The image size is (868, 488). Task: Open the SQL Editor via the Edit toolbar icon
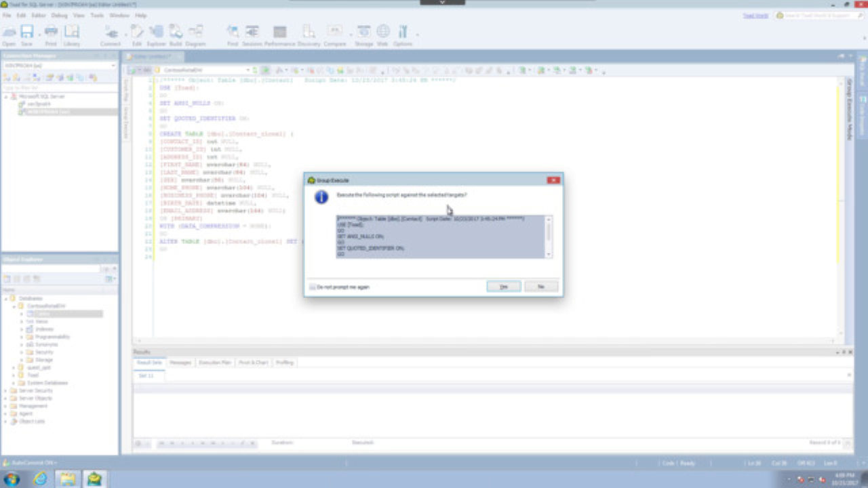(136, 32)
